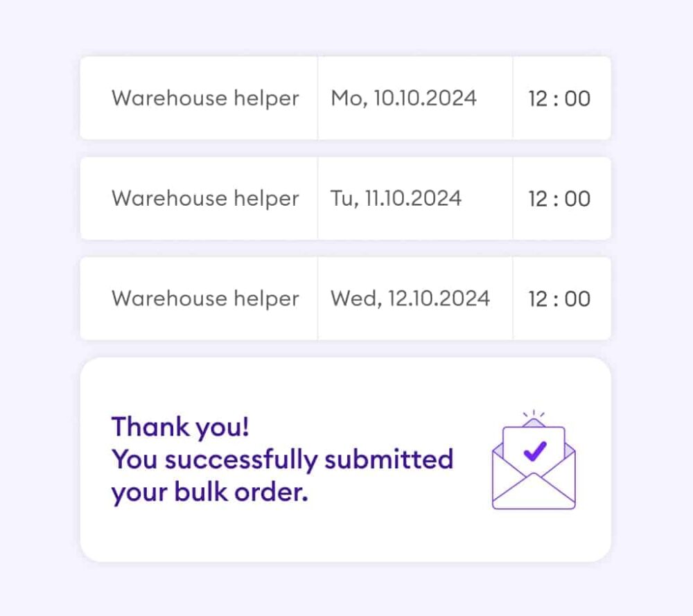Select the date field Tu, 11.10.2024
Image resolution: width=693 pixels, height=616 pixels.
[x=396, y=199]
